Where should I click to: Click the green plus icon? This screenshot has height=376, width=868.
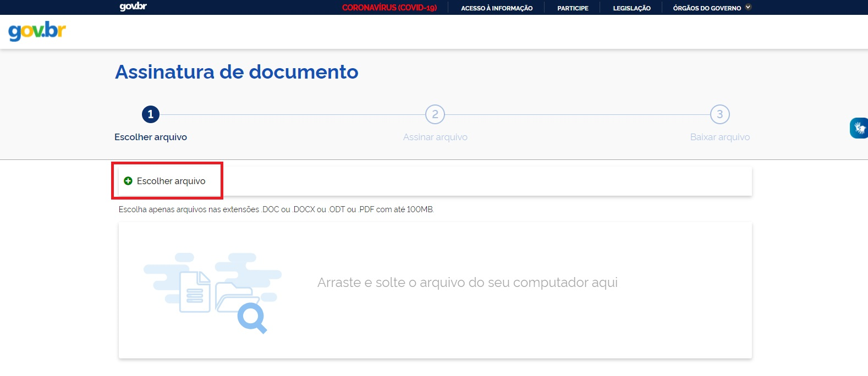coord(128,181)
